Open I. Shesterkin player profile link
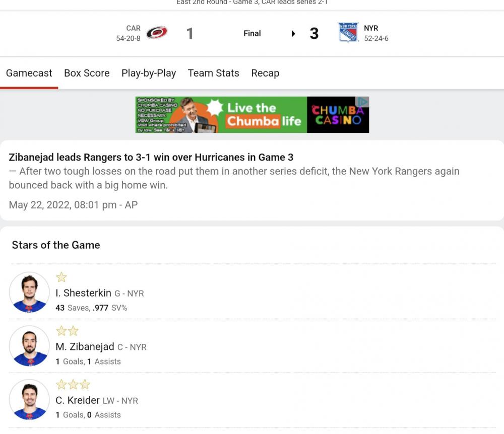Screen dimensions: 504x434 tap(83, 293)
